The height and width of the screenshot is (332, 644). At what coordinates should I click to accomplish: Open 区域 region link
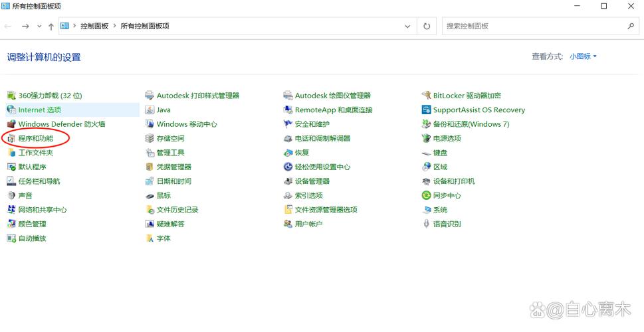point(440,167)
